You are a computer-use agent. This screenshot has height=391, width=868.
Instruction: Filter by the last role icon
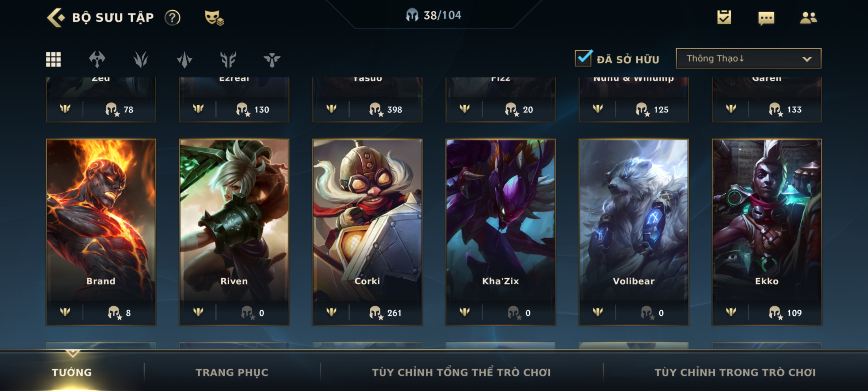(x=272, y=59)
